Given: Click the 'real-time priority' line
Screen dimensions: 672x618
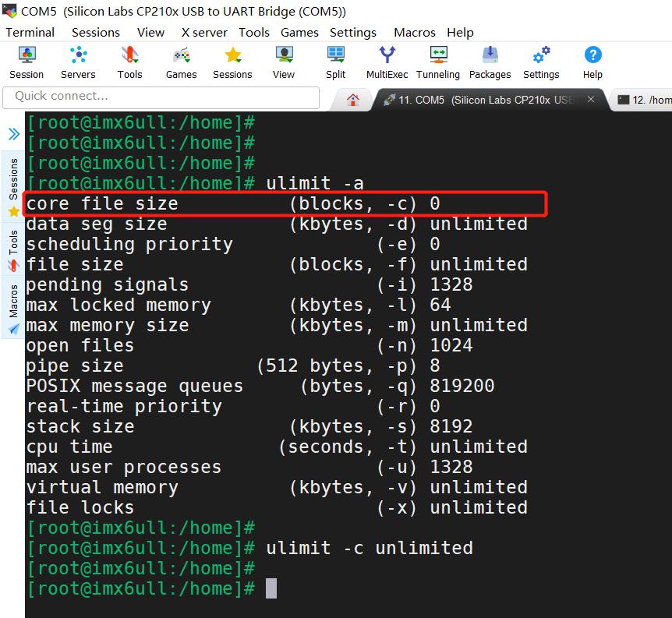Looking at the screenshot, I should 234,406.
